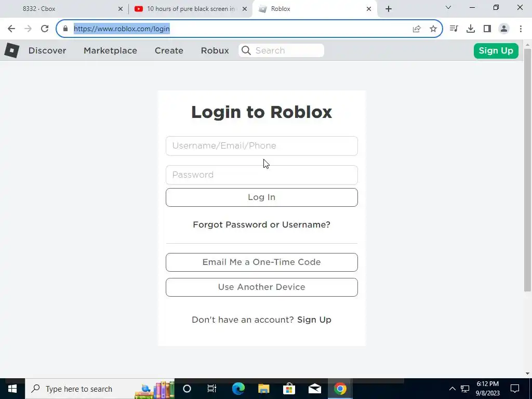Click the Log In button

(x=262, y=197)
